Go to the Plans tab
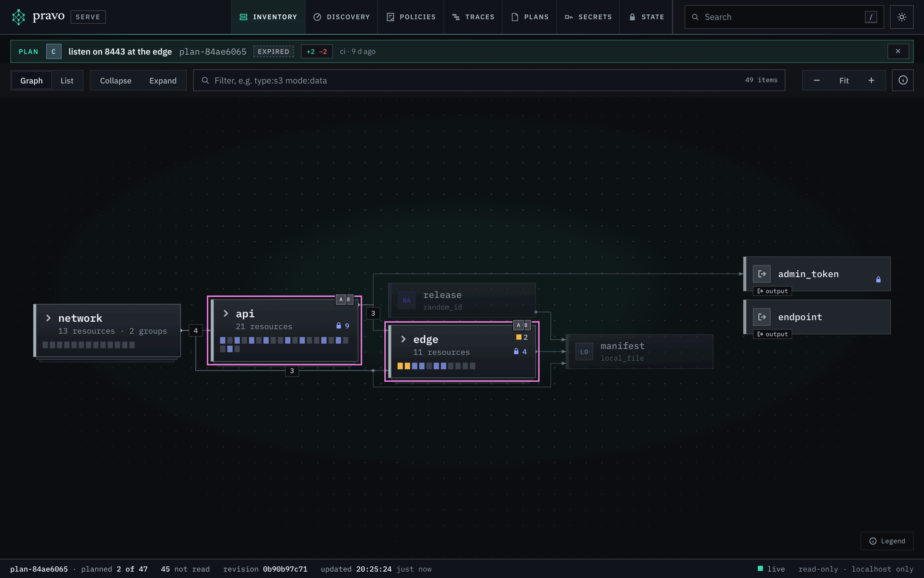 [530, 17]
